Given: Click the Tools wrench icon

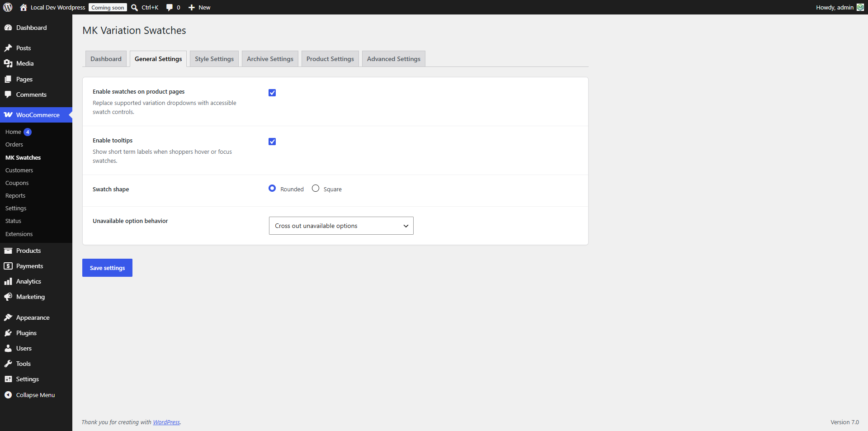Looking at the screenshot, I should [8, 364].
